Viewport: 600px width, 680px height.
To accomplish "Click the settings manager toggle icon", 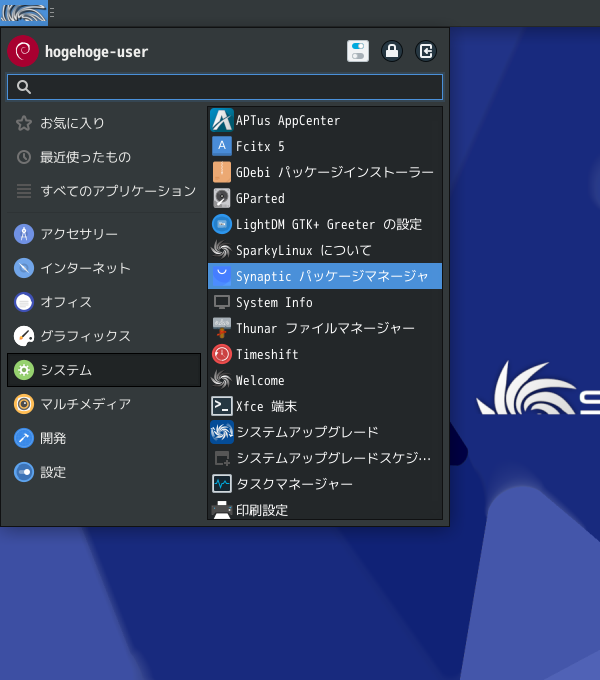I will coord(358,51).
